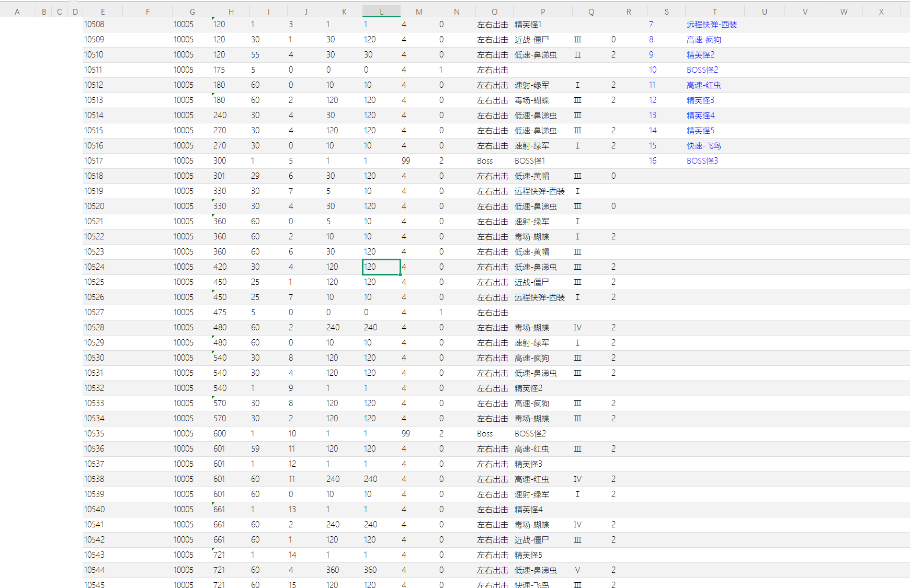Select column L header

tap(381, 11)
